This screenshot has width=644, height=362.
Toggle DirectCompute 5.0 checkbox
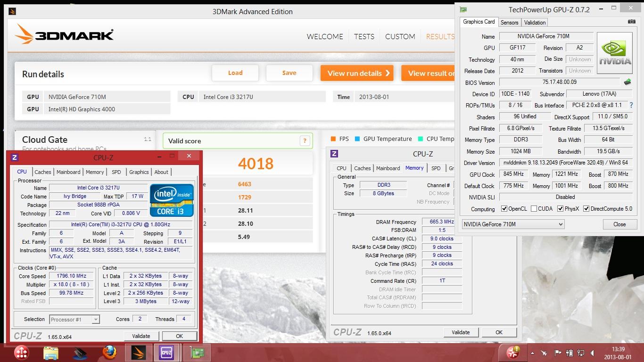click(586, 209)
